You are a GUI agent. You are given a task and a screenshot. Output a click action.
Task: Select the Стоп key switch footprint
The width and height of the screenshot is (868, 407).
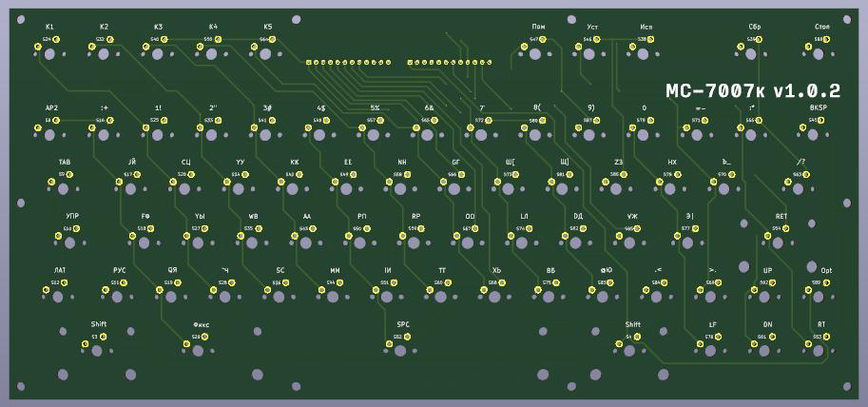pos(822,54)
